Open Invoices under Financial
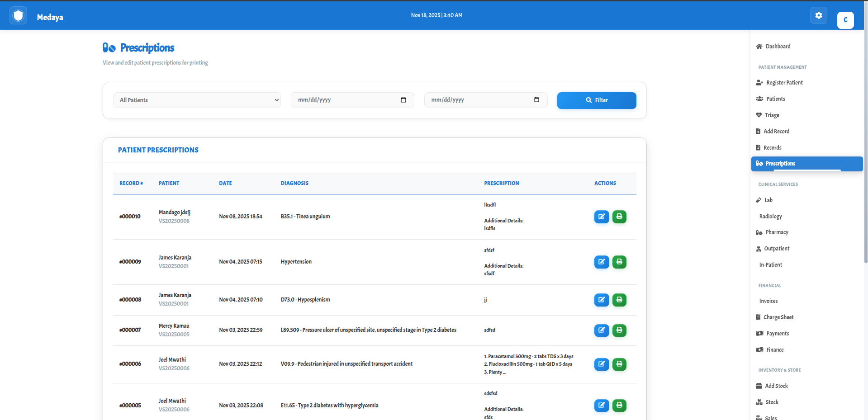Screen dimensions: 868x420 click(768, 301)
